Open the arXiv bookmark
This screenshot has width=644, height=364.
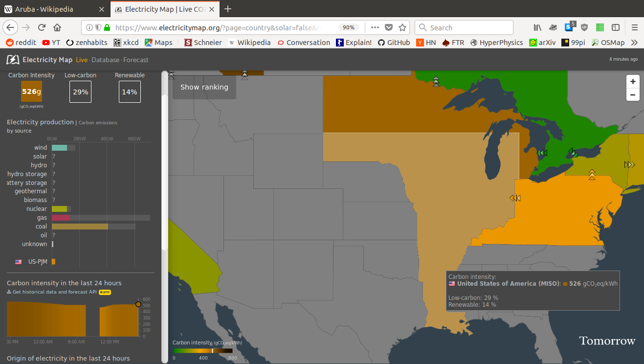[542, 43]
